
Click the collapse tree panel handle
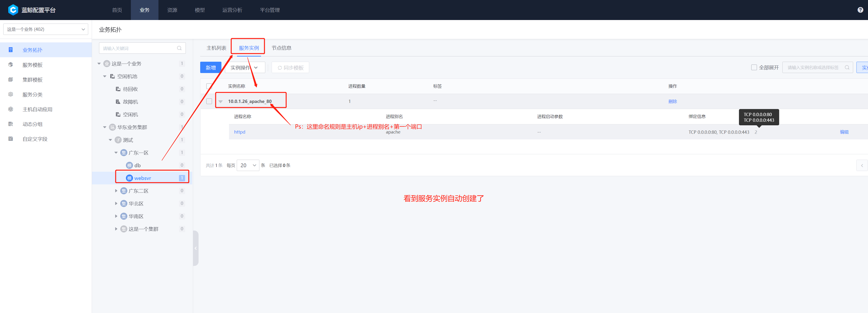click(195, 248)
